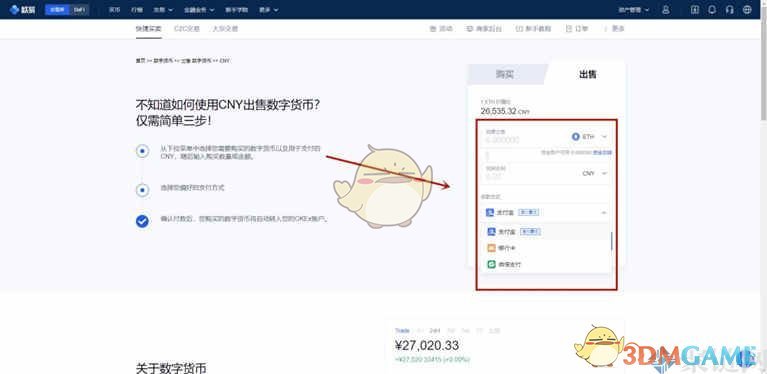Viewport: 767px width, 374px height.
Task: Click the ¥27,020.33 price value
Action: pyautogui.click(x=427, y=346)
